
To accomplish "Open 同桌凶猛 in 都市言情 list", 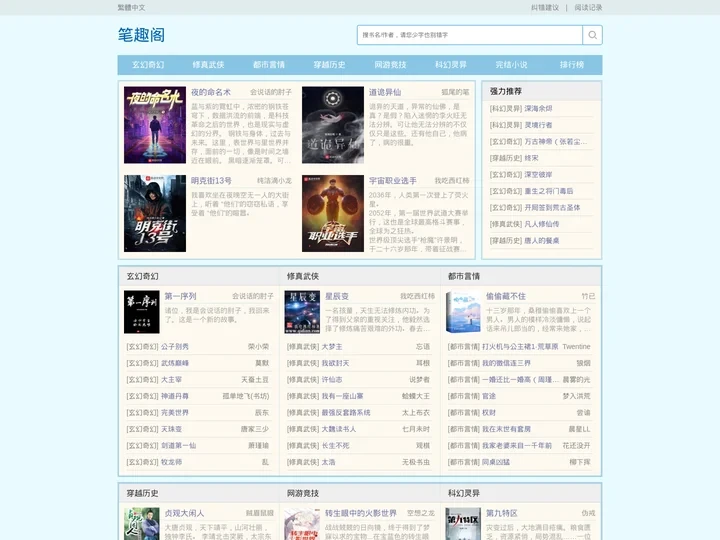I will pos(496,462).
